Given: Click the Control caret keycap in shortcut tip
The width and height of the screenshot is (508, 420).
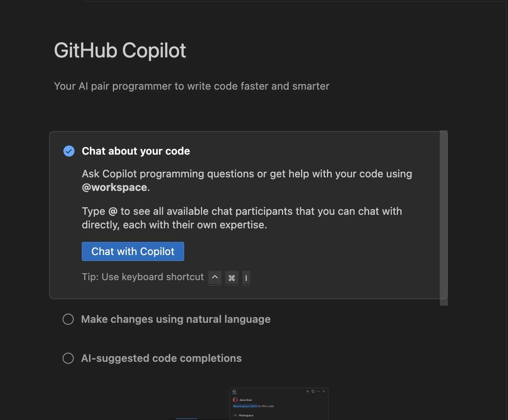Looking at the screenshot, I should tap(215, 277).
